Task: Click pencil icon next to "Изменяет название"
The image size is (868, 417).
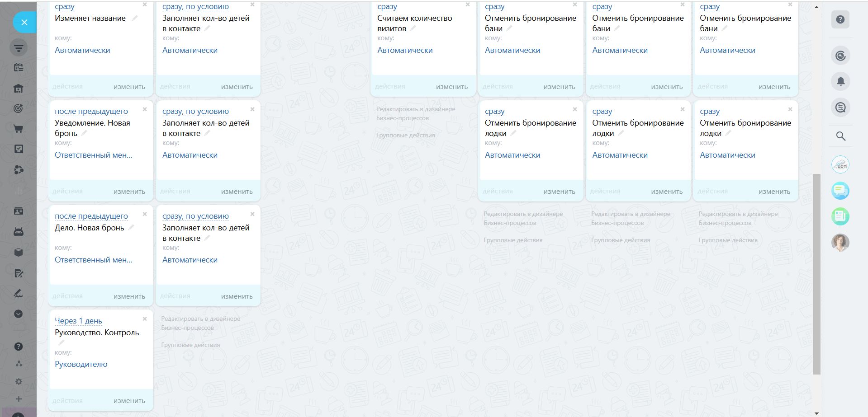Action: point(134,19)
